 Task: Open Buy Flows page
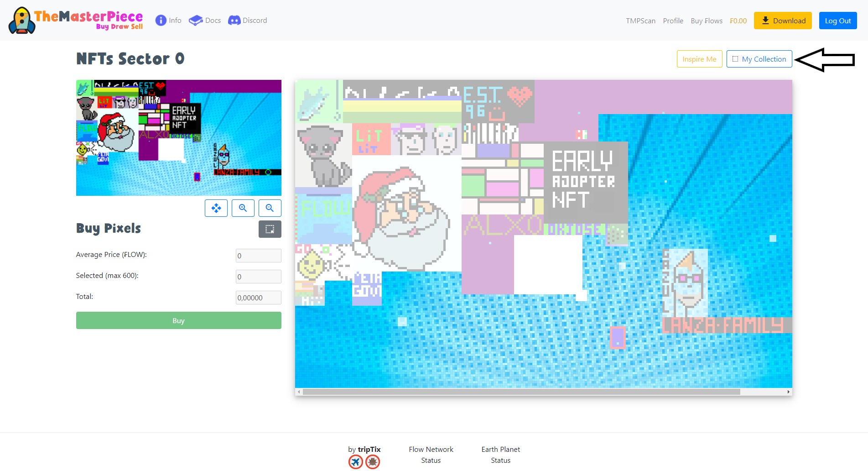[x=707, y=21]
